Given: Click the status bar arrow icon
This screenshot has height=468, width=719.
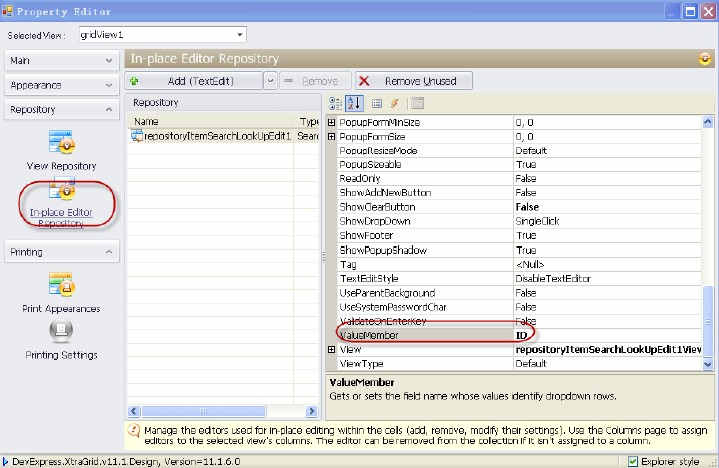Looking at the screenshot, I should tap(5, 461).
